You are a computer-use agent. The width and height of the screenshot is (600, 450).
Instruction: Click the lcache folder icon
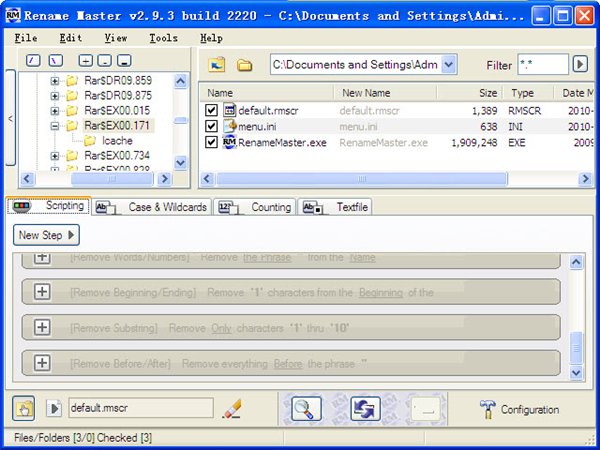(90, 140)
